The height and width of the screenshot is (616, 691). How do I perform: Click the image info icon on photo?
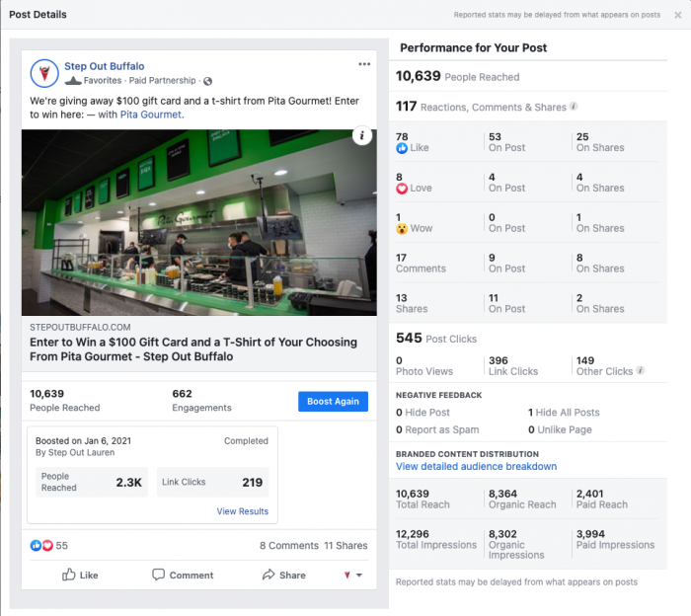click(362, 135)
